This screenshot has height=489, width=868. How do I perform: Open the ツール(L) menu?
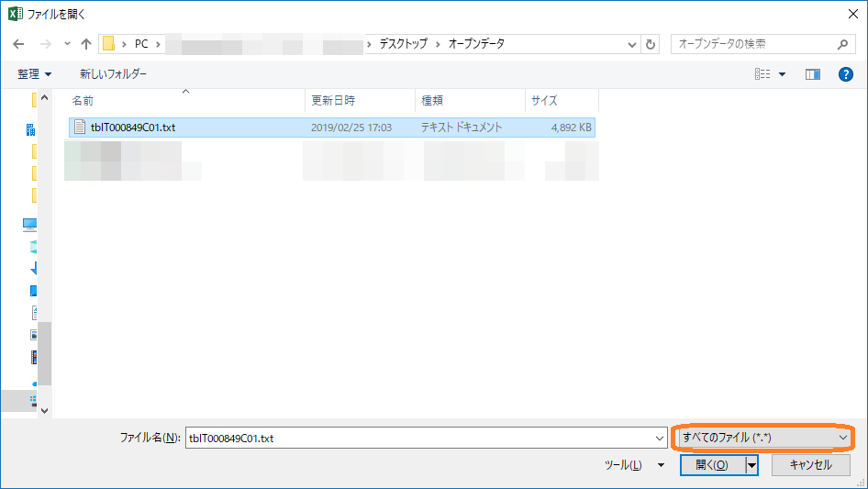633,465
